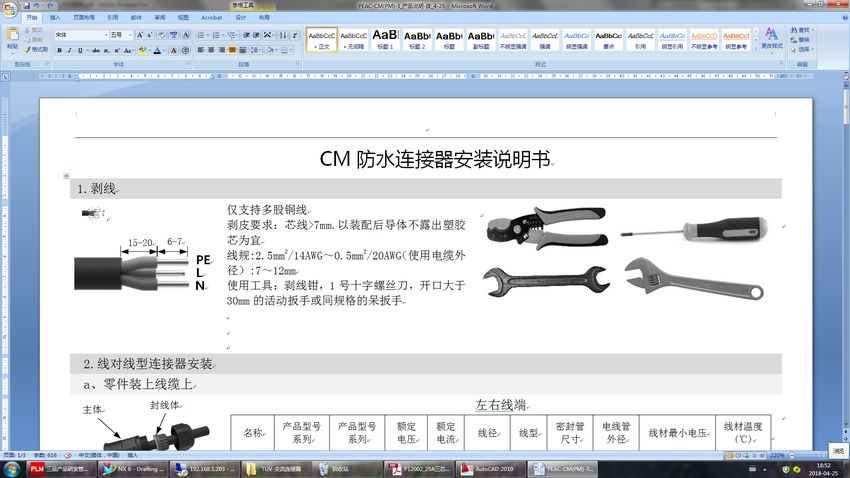This screenshot has height=478, width=850.
Task: Shrink the font size
Action: (x=149, y=35)
